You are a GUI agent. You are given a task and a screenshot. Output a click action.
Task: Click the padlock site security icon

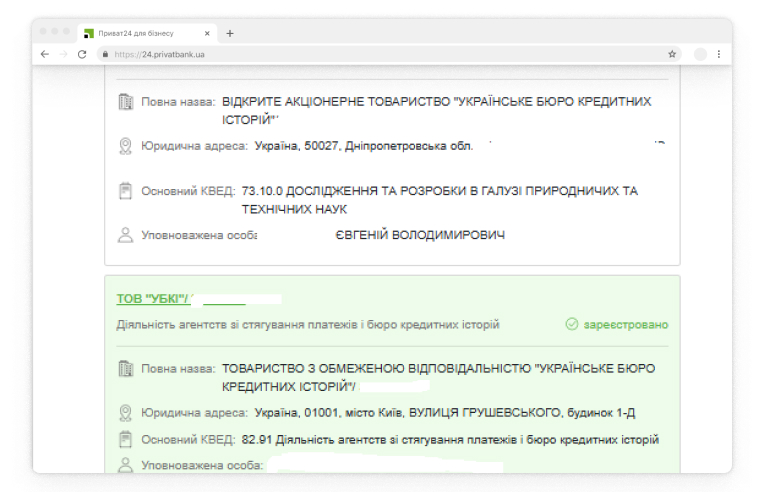click(x=105, y=54)
